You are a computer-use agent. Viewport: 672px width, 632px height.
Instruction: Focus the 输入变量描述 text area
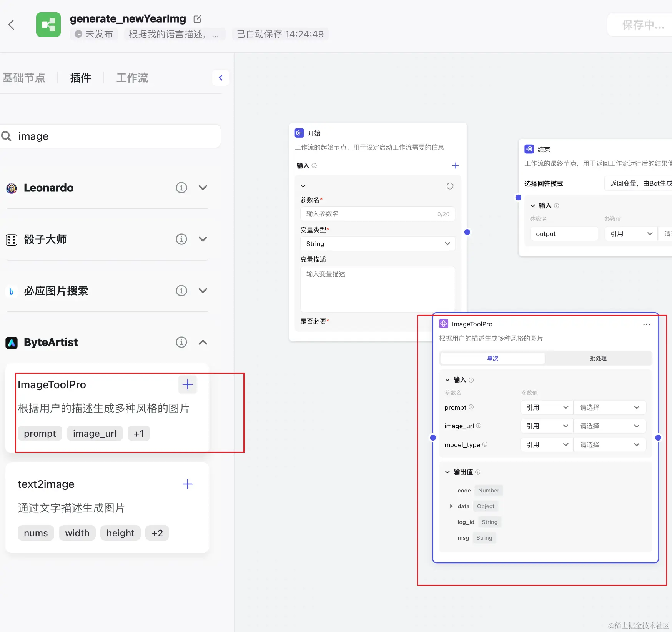pos(378,289)
